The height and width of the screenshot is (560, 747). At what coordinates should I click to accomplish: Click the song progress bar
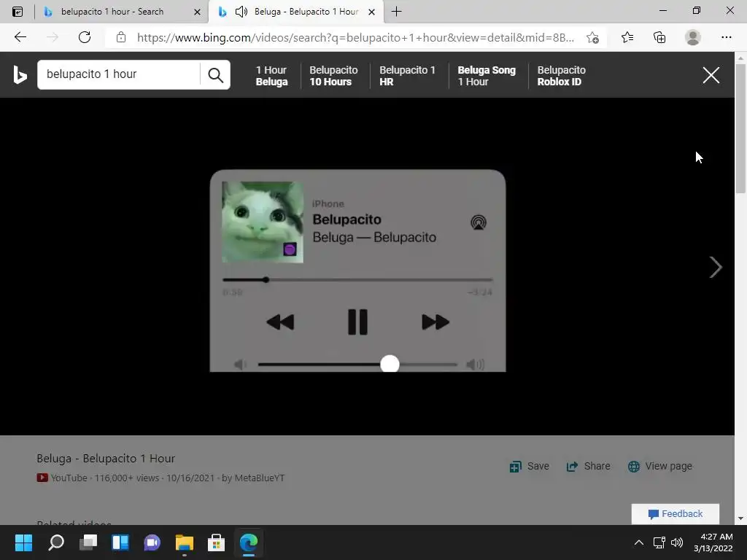(357, 280)
